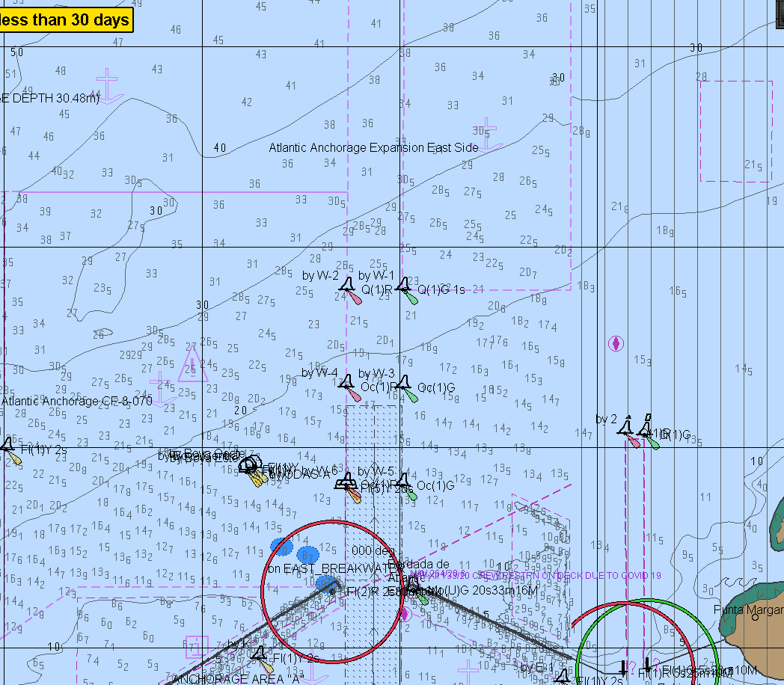The width and height of the screenshot is (784, 685).
Task: Click the magenta circled diamond symbol
Action: pyautogui.click(x=616, y=343)
